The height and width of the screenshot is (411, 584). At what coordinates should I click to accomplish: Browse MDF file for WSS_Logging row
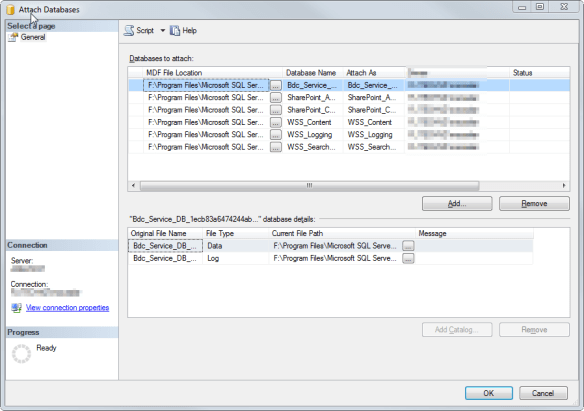tap(276, 135)
